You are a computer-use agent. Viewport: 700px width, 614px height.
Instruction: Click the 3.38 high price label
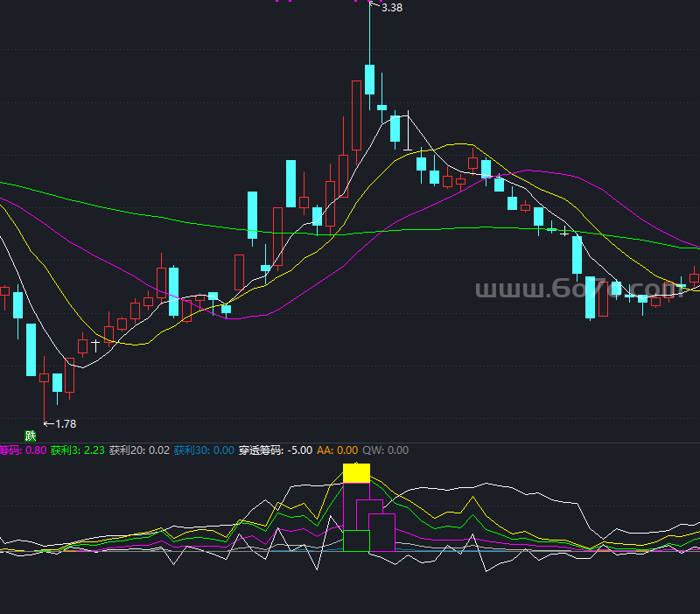392,8
